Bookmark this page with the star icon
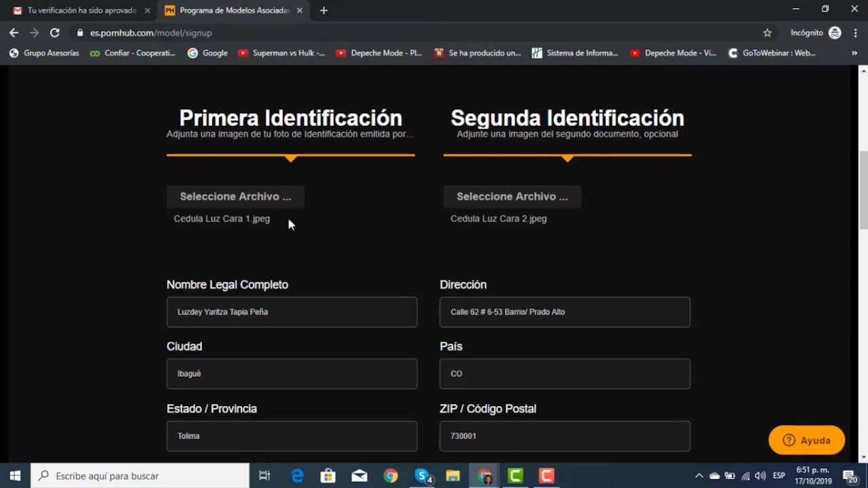Viewport: 868px width, 488px height. (767, 33)
